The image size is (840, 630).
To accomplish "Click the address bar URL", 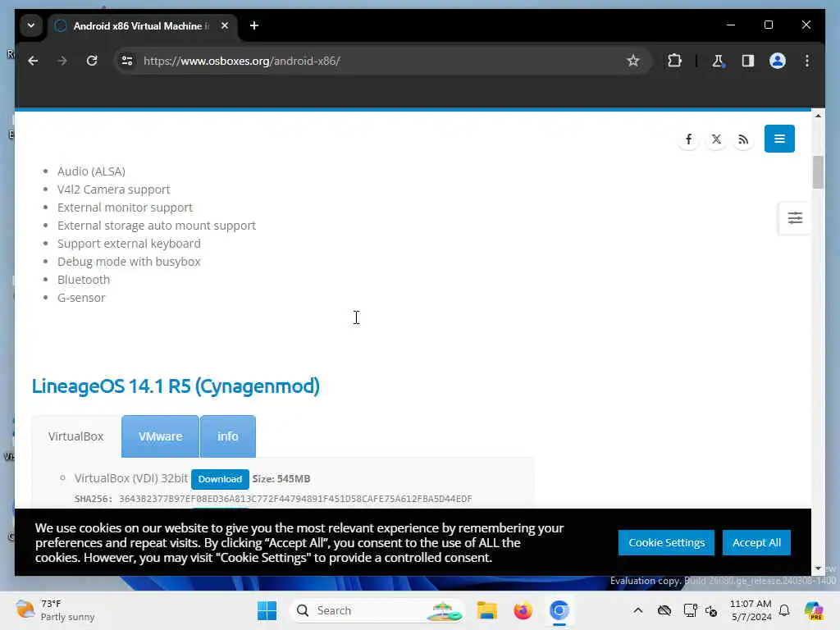I will tap(242, 61).
